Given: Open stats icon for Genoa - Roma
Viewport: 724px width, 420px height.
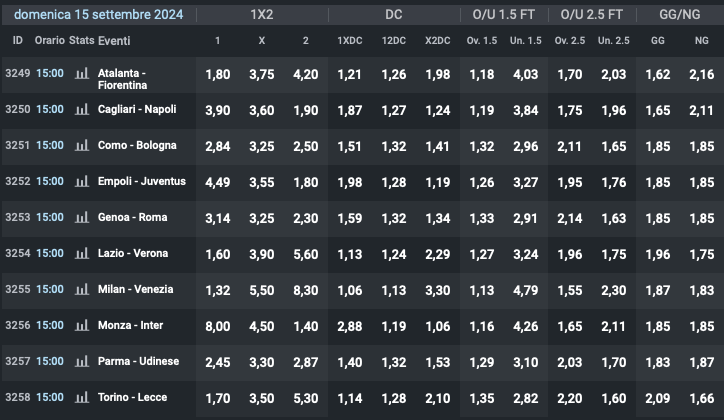Looking at the screenshot, I should 82,218.
